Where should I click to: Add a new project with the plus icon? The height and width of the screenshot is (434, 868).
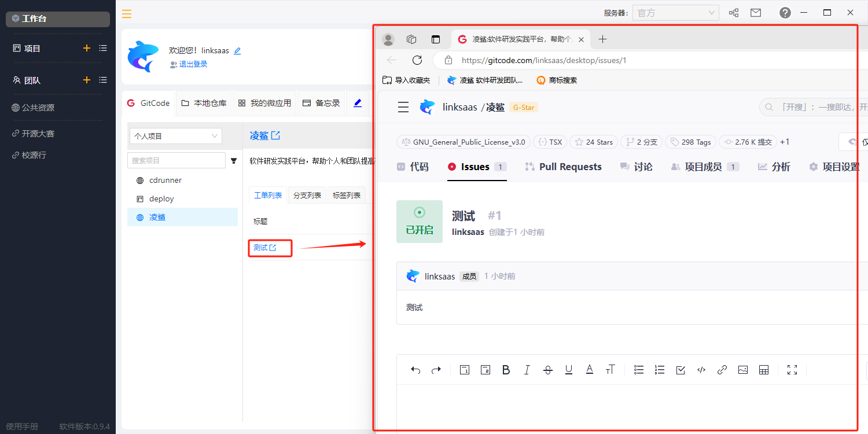pos(87,48)
